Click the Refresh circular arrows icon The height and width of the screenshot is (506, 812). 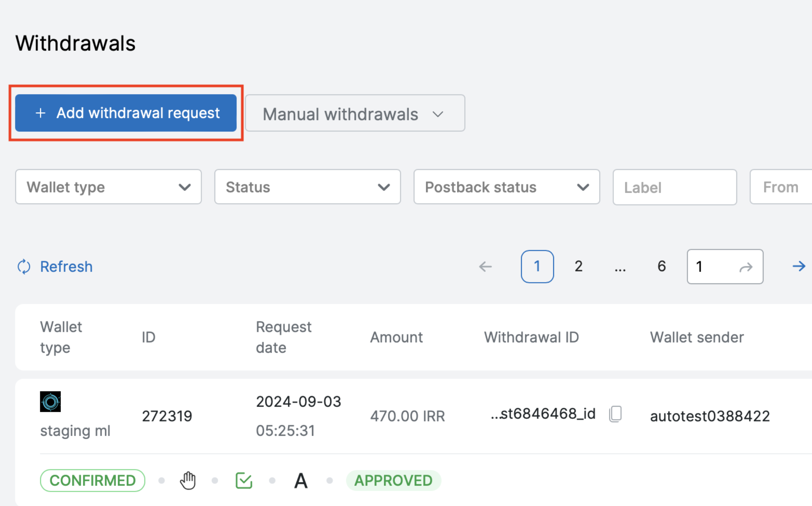(24, 267)
